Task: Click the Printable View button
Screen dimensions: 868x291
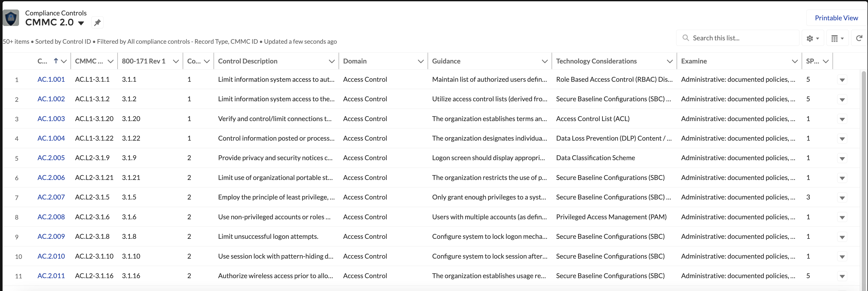Action: coord(836,18)
